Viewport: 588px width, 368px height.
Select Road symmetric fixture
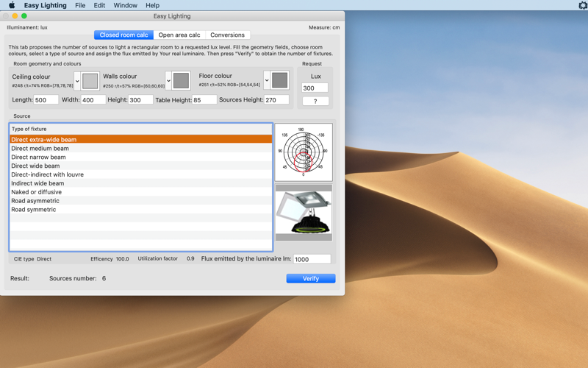coord(140,210)
